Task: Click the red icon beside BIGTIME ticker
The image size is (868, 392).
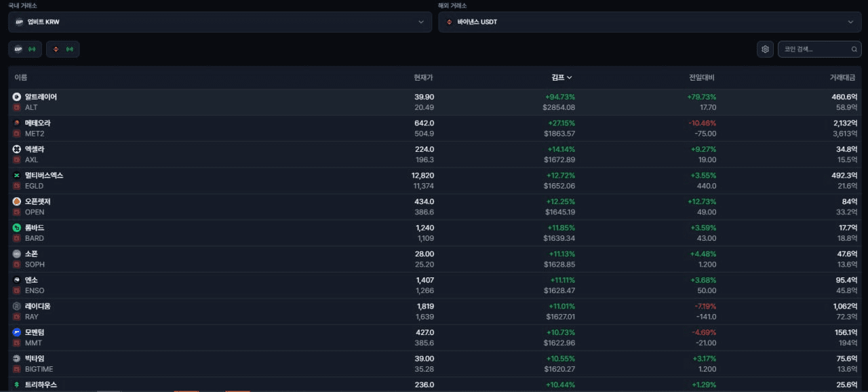Action: [17, 369]
